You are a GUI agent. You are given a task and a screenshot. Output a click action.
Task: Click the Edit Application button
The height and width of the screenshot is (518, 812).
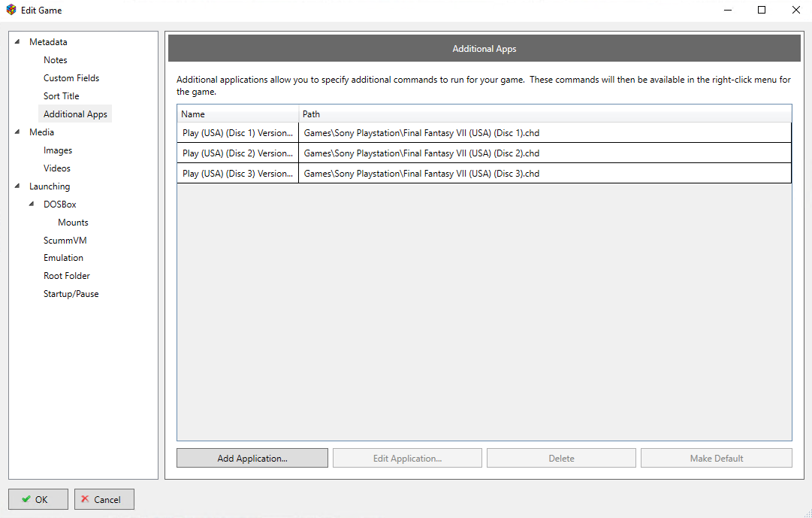(x=407, y=458)
